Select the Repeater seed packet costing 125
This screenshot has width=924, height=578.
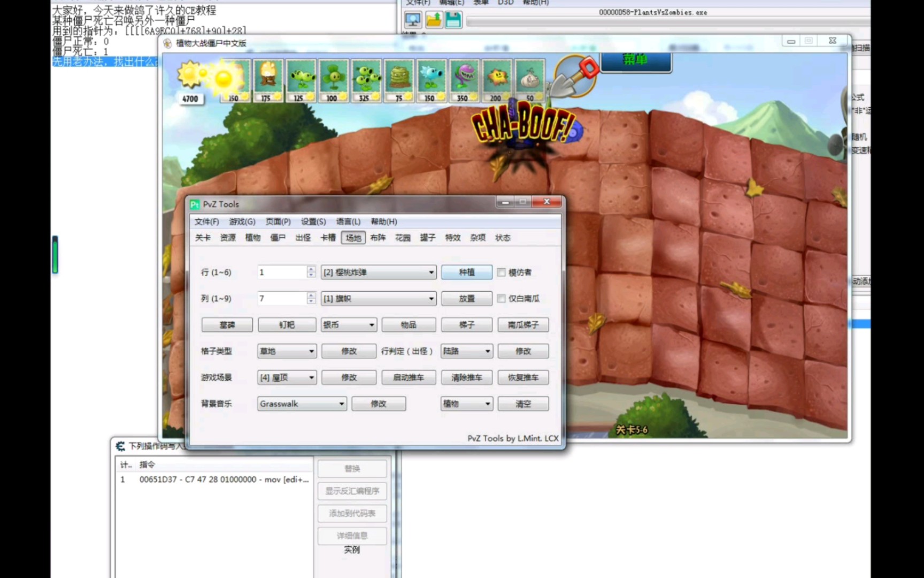301,80
